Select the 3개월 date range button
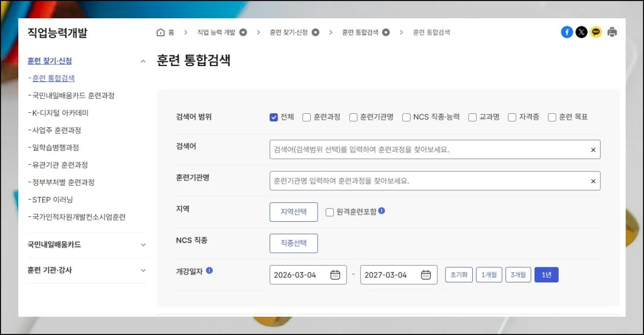 (x=518, y=275)
